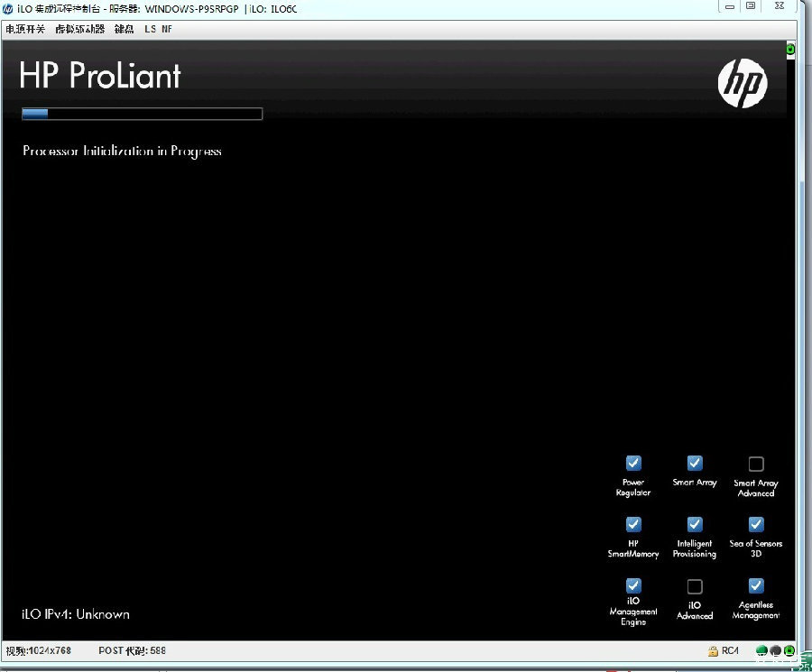Click the round HP logo on the boot screen

[743, 83]
